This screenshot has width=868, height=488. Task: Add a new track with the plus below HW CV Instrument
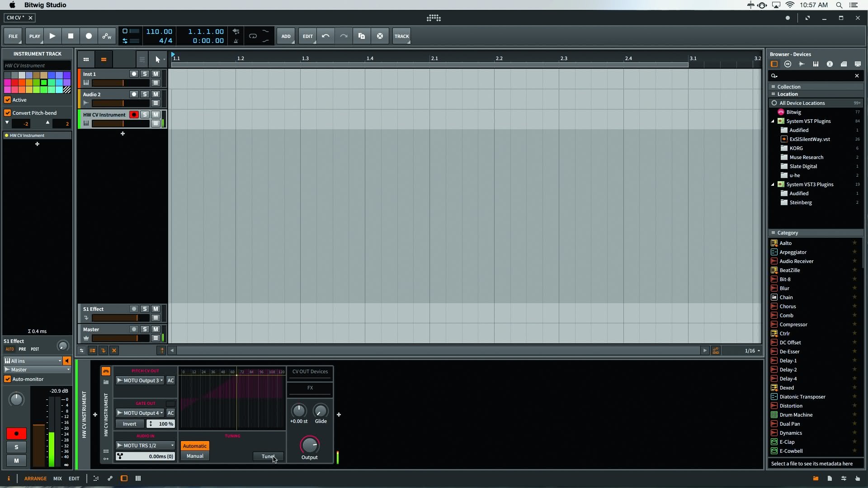(x=123, y=134)
